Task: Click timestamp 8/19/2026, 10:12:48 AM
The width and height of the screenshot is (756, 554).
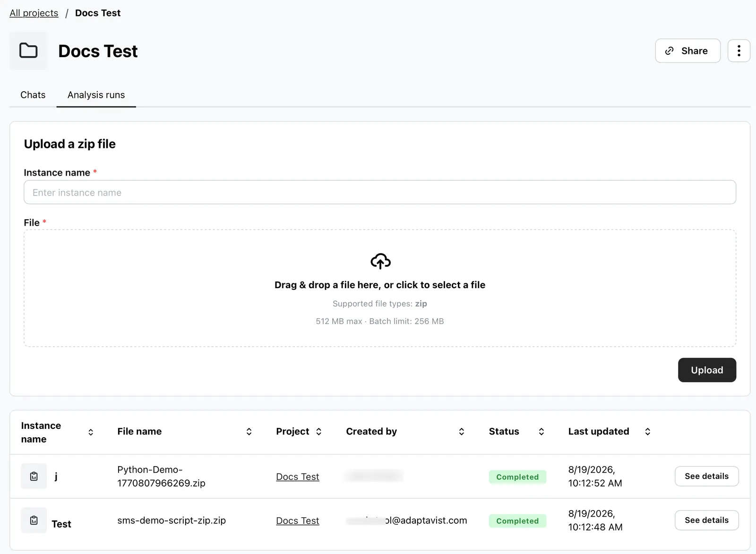Action: 595,520
